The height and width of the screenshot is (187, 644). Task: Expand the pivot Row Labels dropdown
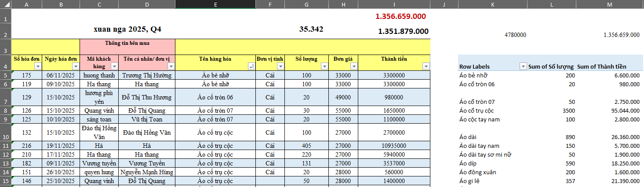pyautogui.click(x=523, y=66)
